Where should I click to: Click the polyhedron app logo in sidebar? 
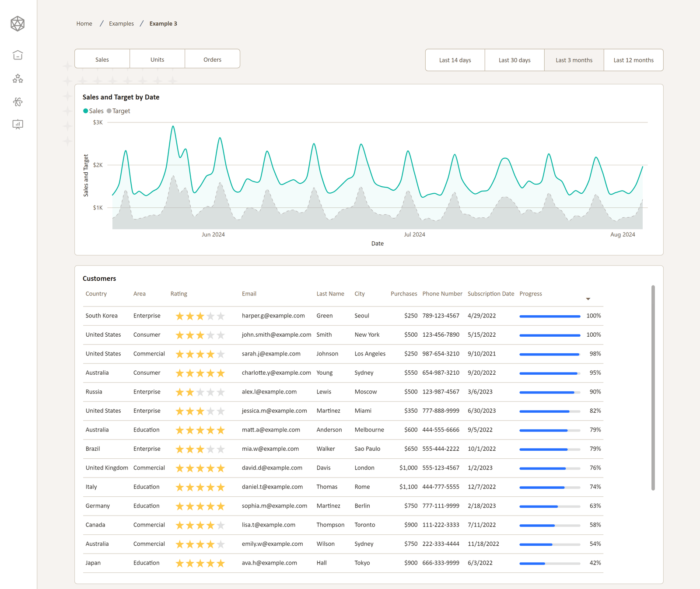[17, 24]
